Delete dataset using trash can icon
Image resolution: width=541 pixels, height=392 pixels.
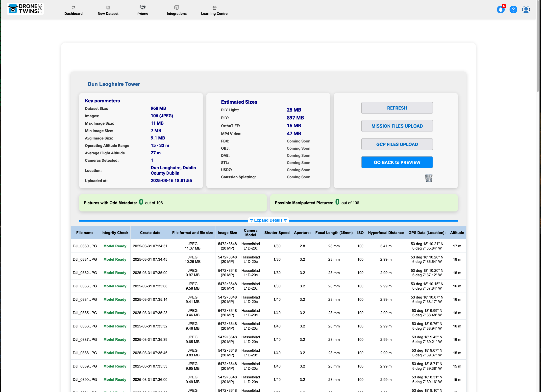(429, 178)
